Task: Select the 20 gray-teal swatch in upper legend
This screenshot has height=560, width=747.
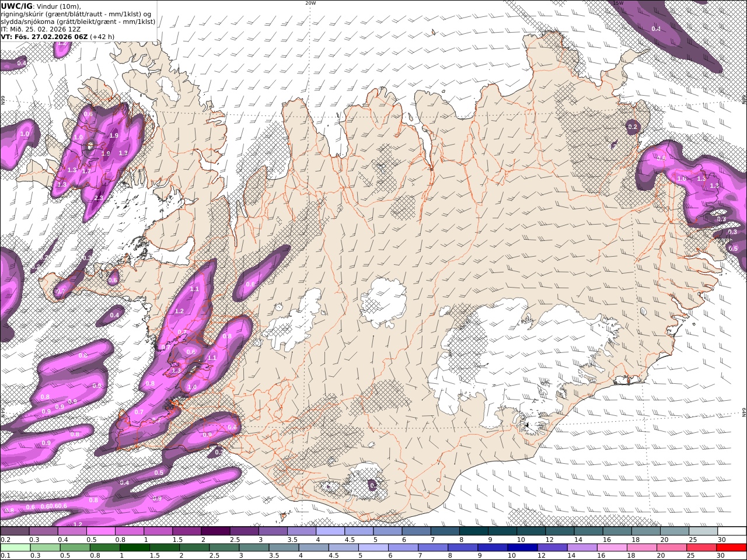Action: coord(675,531)
